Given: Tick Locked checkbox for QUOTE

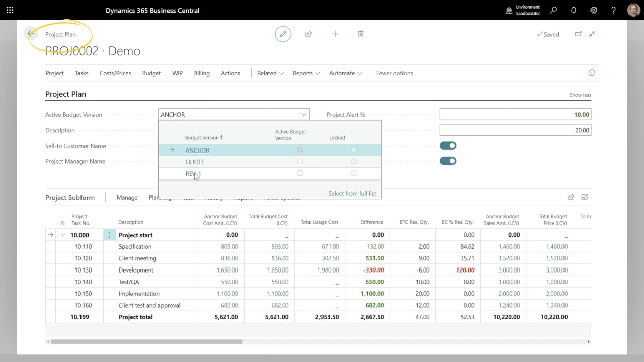Looking at the screenshot, I should 354,162.
